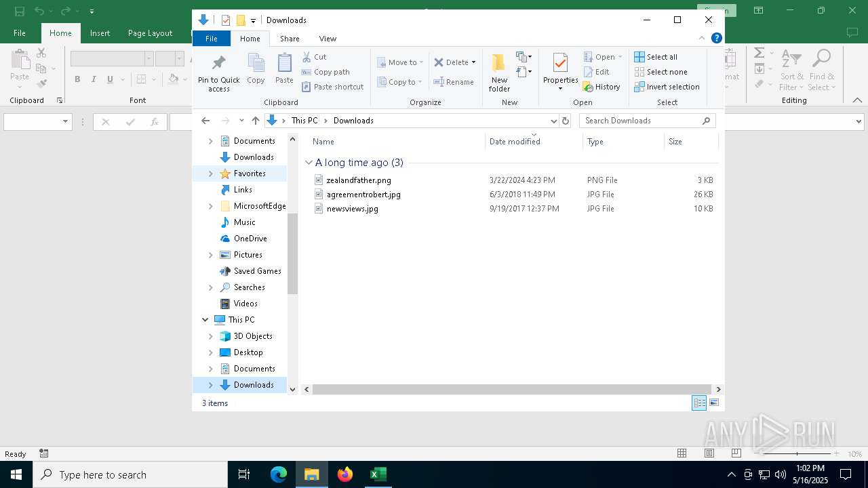Sort files by Size column

pos(691,141)
